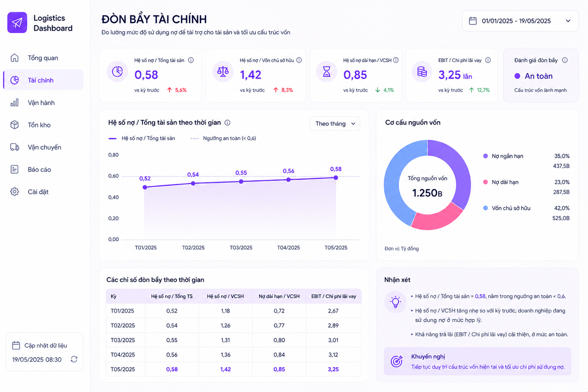This screenshot has width=588, height=392.
Task: Click the Tài chính pie chart icon
Action: click(15, 80)
